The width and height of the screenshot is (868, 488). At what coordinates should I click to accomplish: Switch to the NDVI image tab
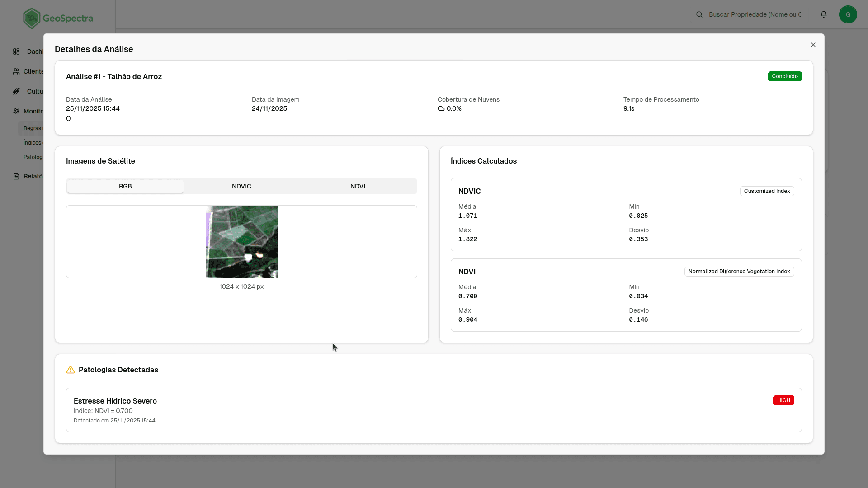pos(358,186)
